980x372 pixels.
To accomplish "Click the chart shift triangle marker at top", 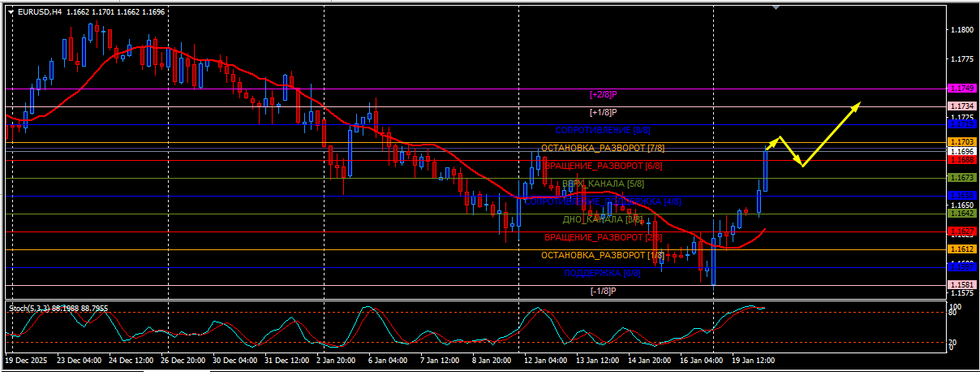I will [776, 6].
